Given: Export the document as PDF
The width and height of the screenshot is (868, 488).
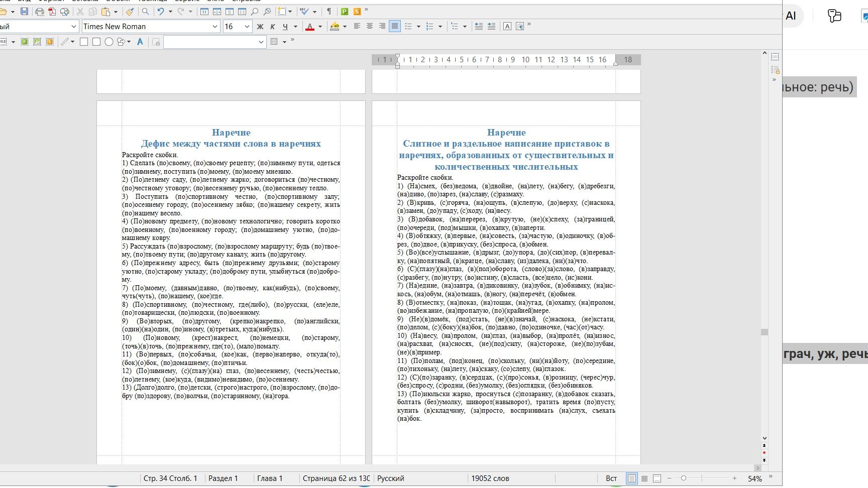Looking at the screenshot, I should pos(52,11).
